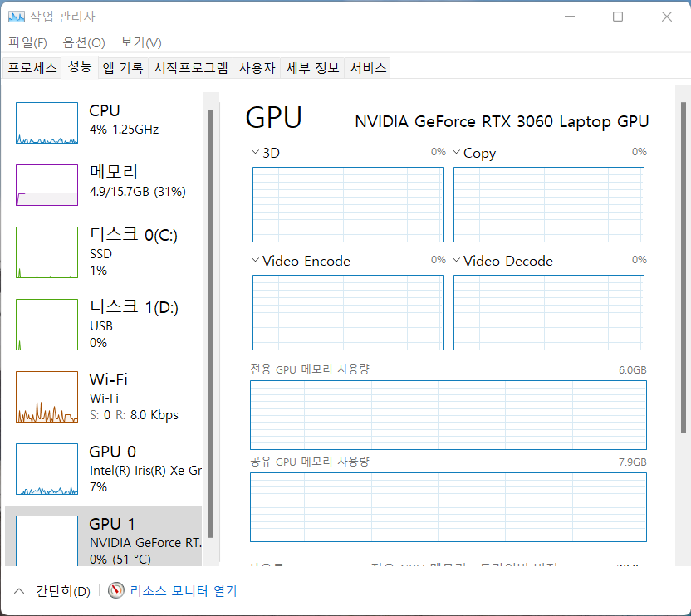
Task: Select GPU 1 NVIDIA GeForce entry
Action: click(47, 538)
